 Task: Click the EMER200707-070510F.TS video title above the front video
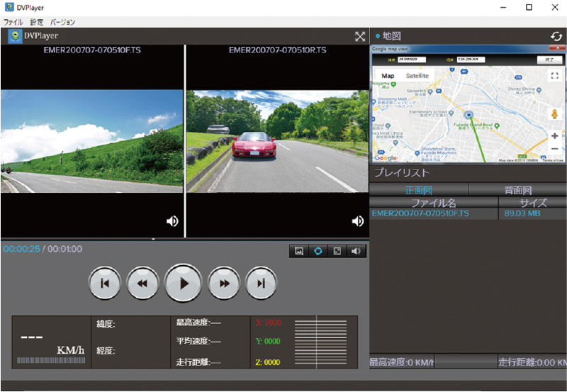pos(92,50)
